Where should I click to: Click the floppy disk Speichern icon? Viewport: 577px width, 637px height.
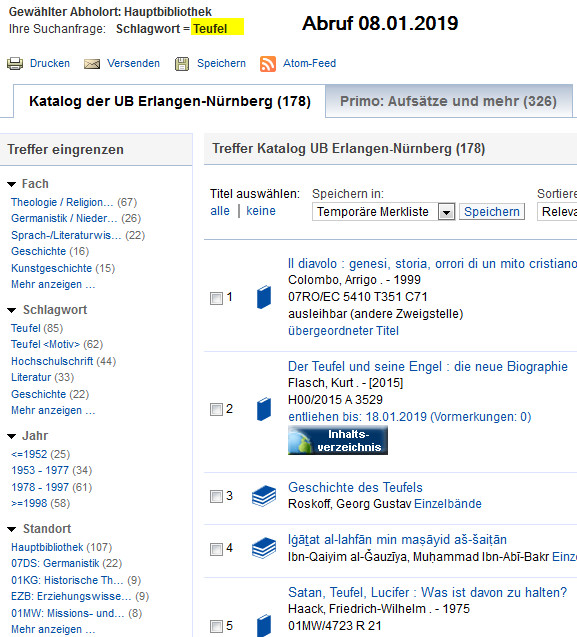(182, 64)
